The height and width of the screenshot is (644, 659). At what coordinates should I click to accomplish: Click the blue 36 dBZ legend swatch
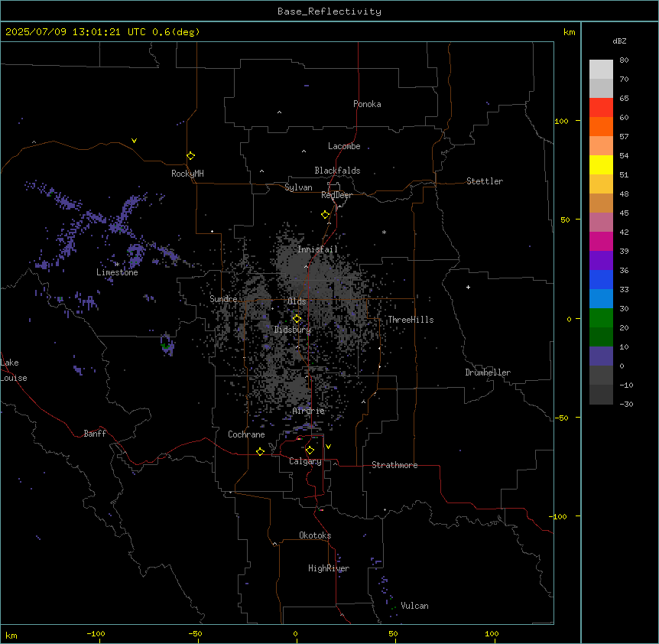[x=601, y=279]
